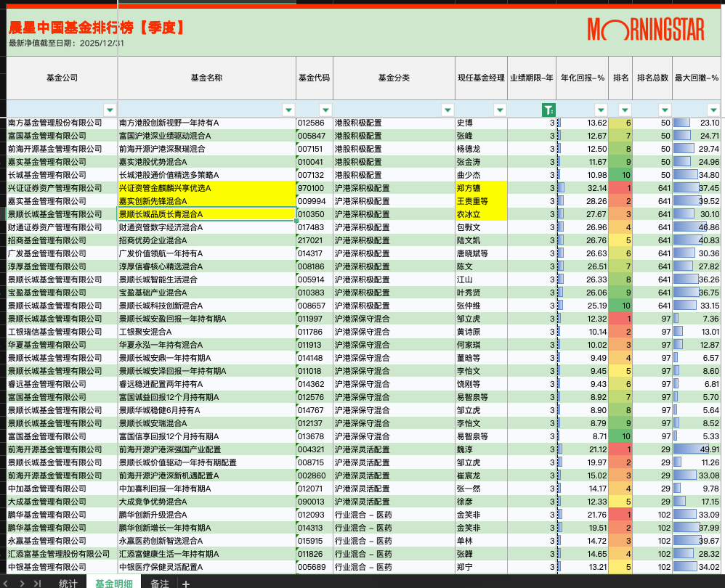
Task: Select cell 工银聚安混合A
Action: point(207,332)
